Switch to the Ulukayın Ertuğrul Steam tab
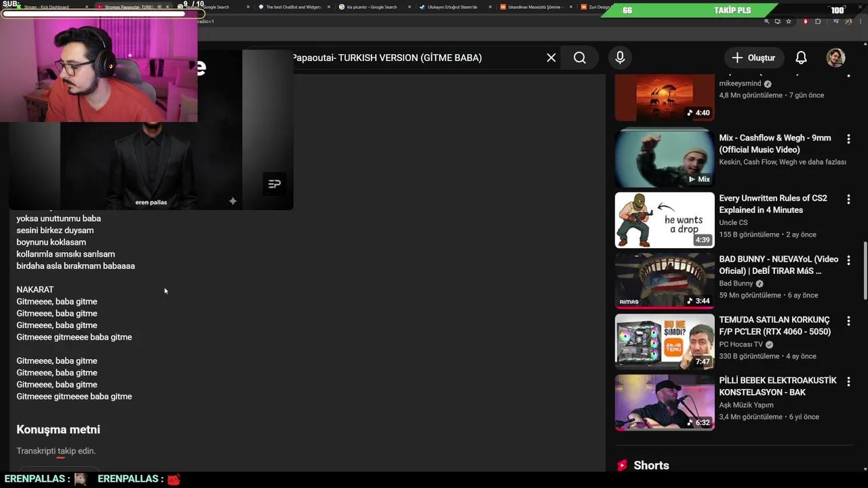Screen dimensions: 868x488 click(452, 7)
